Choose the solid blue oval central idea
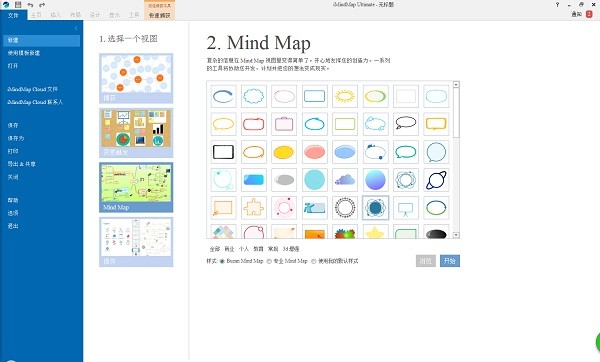 point(345,152)
